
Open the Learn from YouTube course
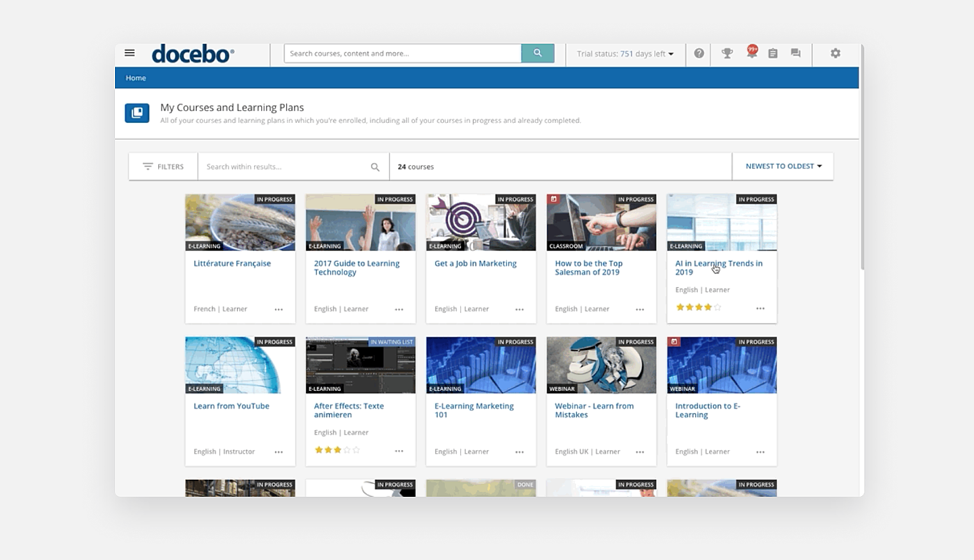coord(231,406)
